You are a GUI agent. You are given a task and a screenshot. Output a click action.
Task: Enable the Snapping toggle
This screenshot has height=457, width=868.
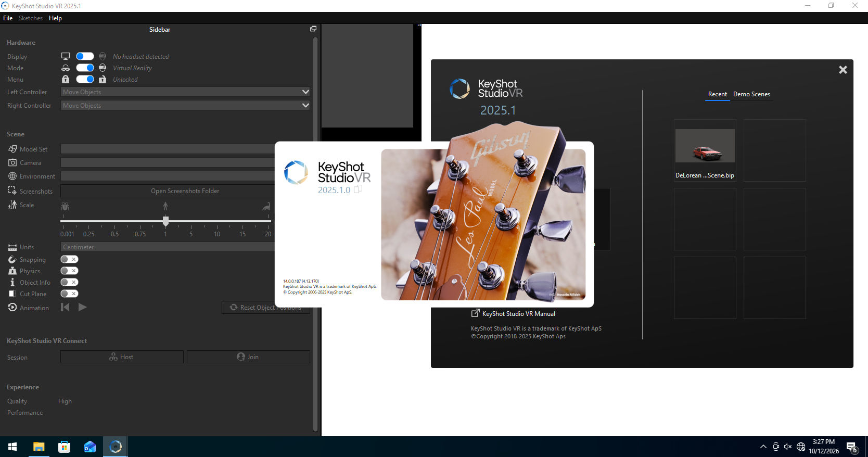pos(69,259)
